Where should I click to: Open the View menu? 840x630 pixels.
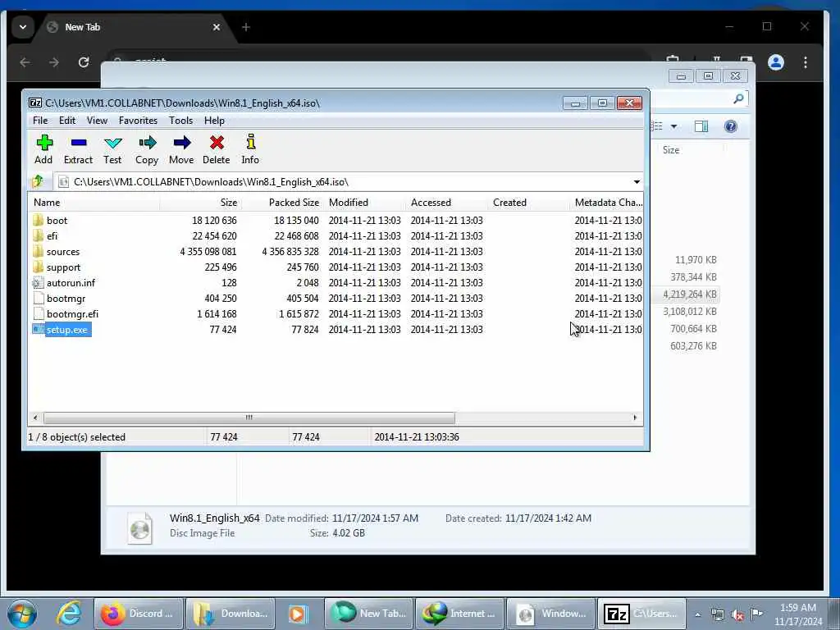(x=97, y=121)
